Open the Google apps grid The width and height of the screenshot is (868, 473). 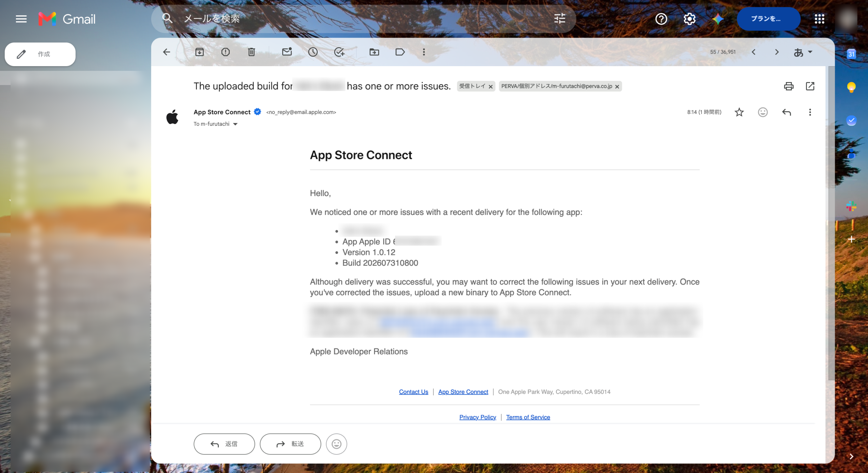pos(820,19)
